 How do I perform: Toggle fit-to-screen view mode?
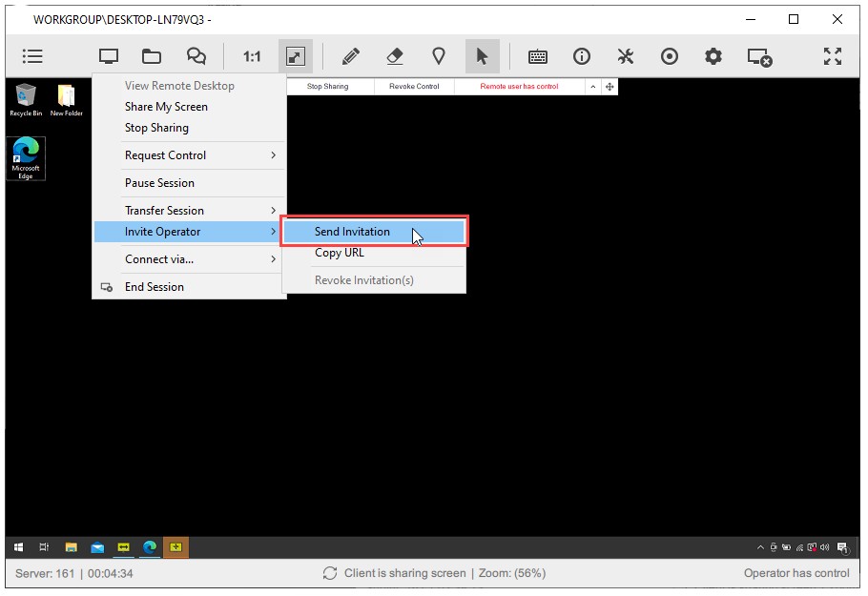coord(295,56)
